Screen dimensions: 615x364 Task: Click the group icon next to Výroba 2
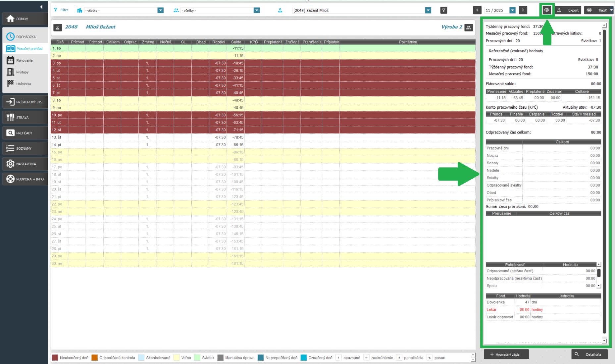tap(468, 27)
